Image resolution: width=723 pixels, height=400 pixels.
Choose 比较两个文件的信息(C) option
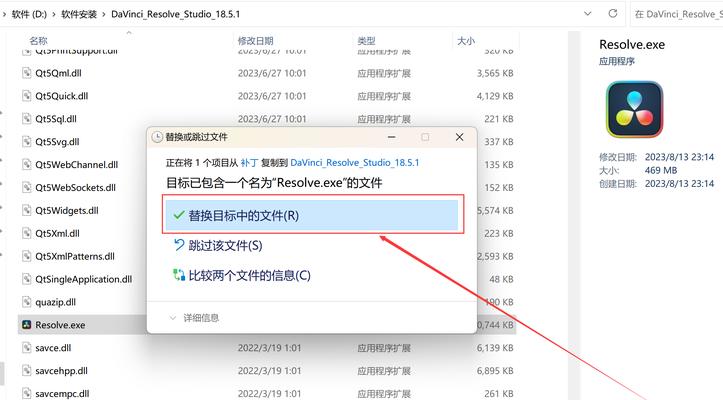tap(249, 275)
